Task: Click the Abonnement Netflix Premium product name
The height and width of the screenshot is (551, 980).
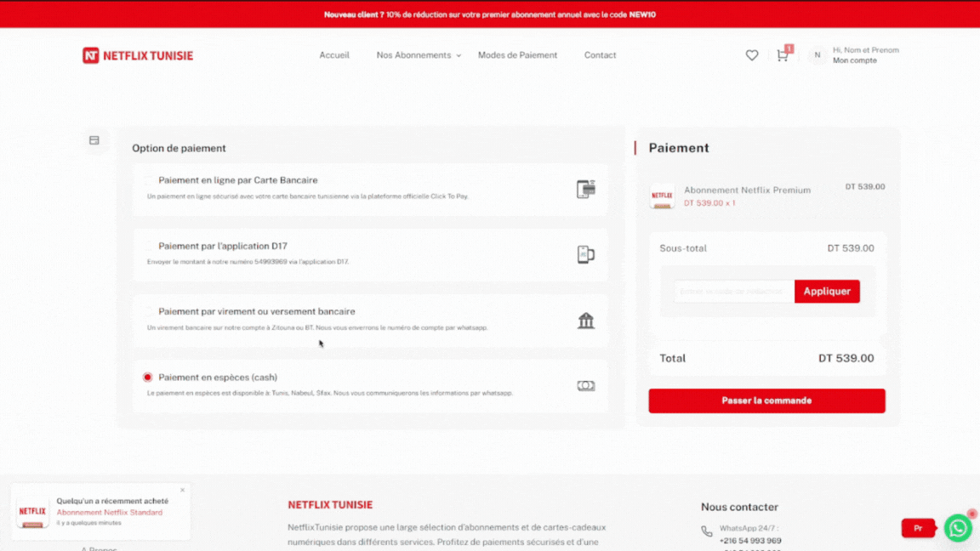Action: [748, 190]
